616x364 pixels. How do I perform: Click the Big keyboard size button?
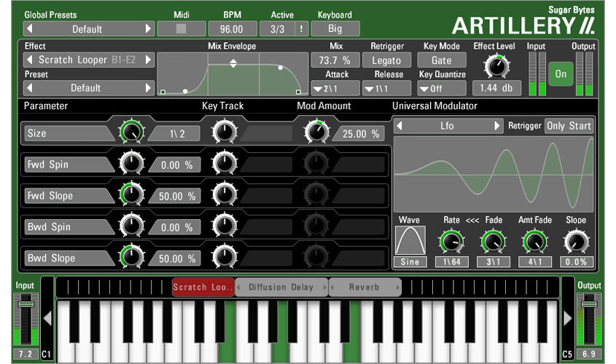[335, 29]
